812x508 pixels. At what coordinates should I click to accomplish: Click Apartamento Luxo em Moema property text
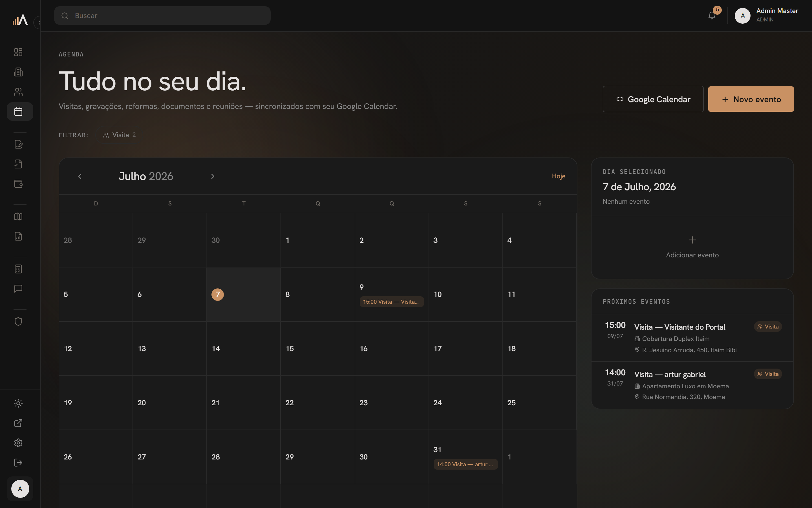685,386
